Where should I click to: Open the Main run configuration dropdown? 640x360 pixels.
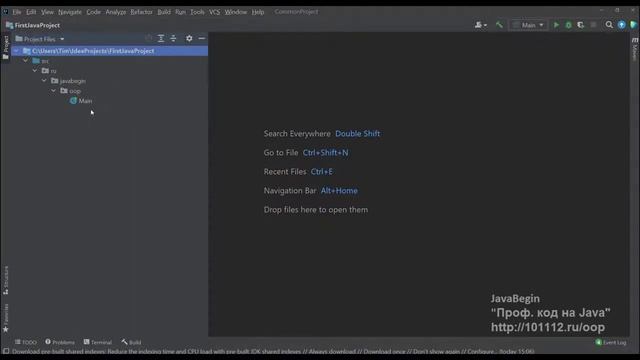click(x=528, y=25)
